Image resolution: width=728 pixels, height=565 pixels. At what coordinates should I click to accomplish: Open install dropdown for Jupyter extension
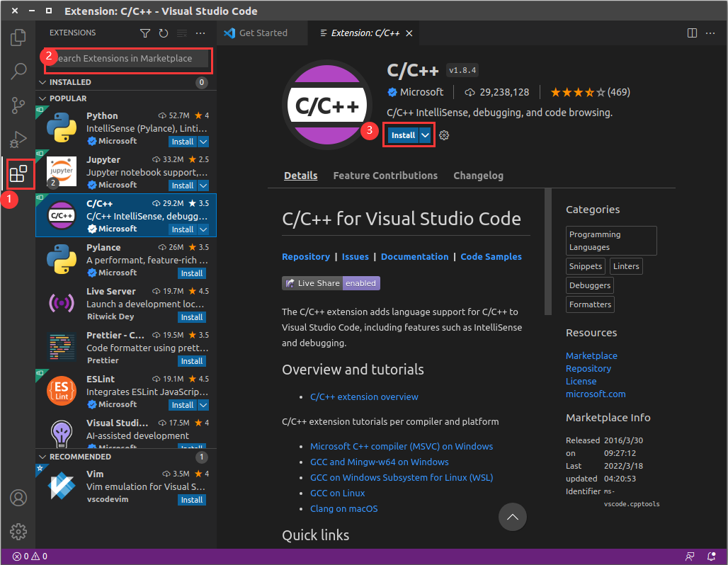click(203, 186)
